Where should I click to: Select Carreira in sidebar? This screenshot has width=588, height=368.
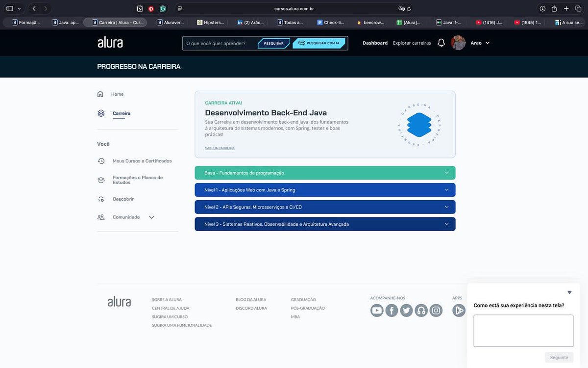pos(122,113)
